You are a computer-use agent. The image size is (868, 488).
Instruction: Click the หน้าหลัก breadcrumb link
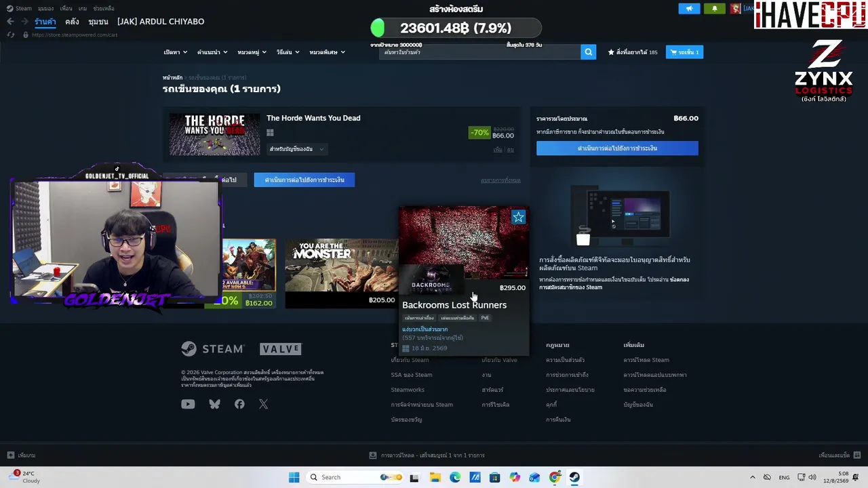172,78
